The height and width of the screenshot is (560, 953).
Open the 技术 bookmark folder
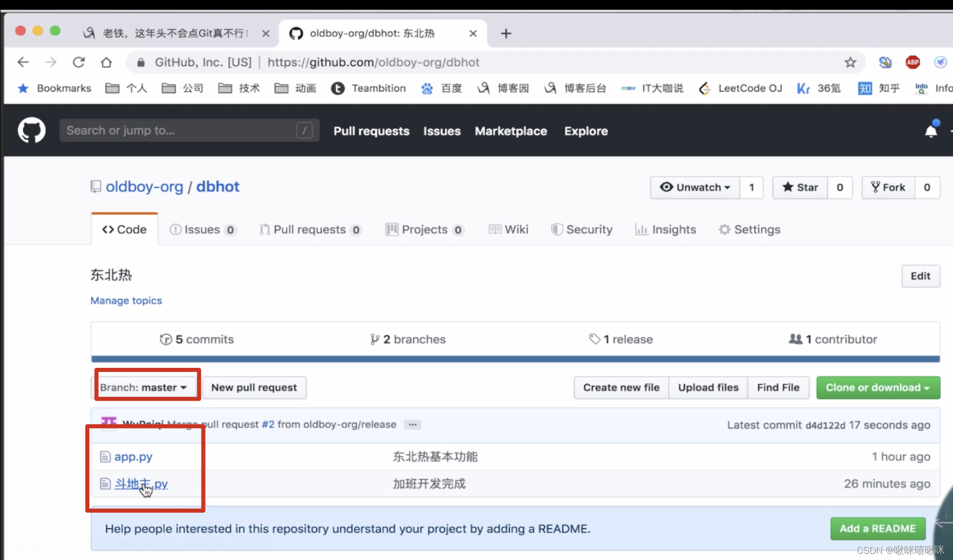[x=239, y=88]
